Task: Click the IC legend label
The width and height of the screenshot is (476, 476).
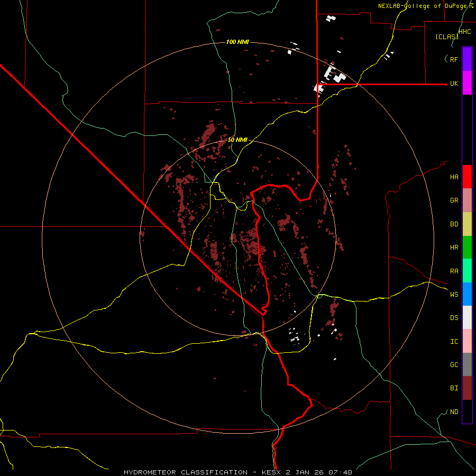Action: (x=454, y=342)
